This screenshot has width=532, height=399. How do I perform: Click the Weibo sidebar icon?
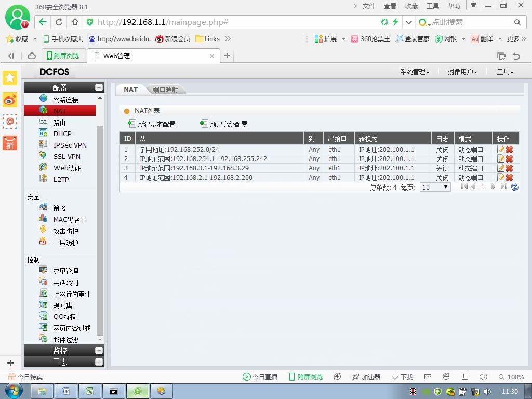[x=10, y=100]
